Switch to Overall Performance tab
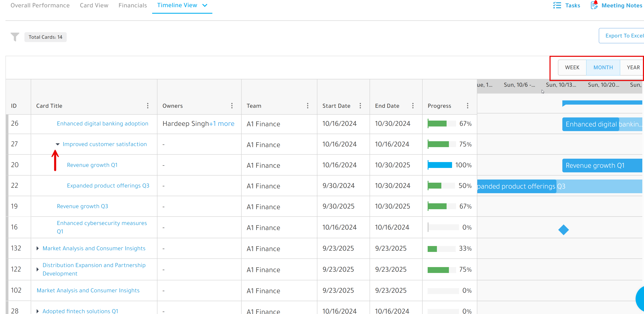The height and width of the screenshot is (314, 644). [40, 5]
